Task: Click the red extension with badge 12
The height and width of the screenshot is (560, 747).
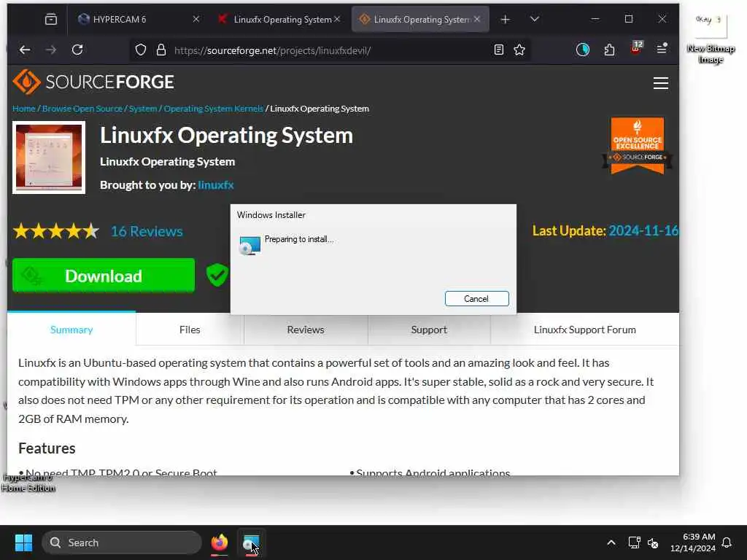Action: click(x=636, y=49)
